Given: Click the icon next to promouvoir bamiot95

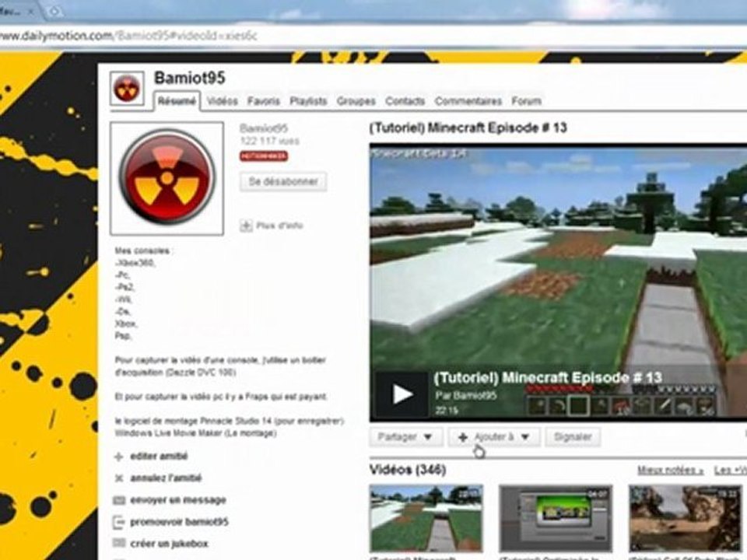Looking at the screenshot, I should (x=118, y=523).
